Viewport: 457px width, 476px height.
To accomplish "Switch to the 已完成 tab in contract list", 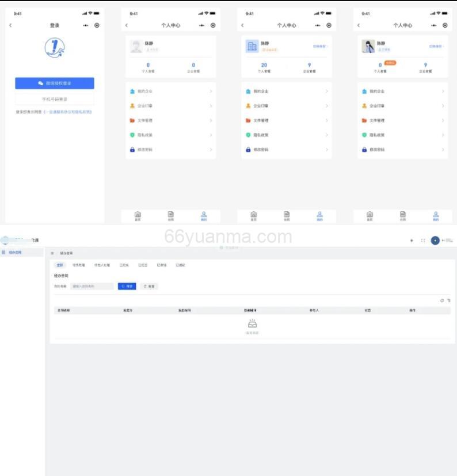I will 123,265.
